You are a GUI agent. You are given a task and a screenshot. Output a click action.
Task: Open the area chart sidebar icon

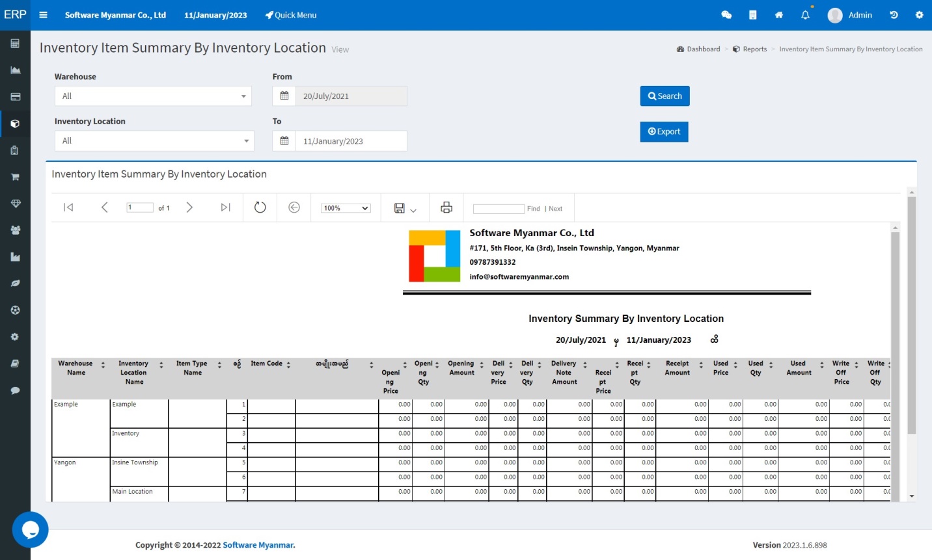[x=15, y=70]
